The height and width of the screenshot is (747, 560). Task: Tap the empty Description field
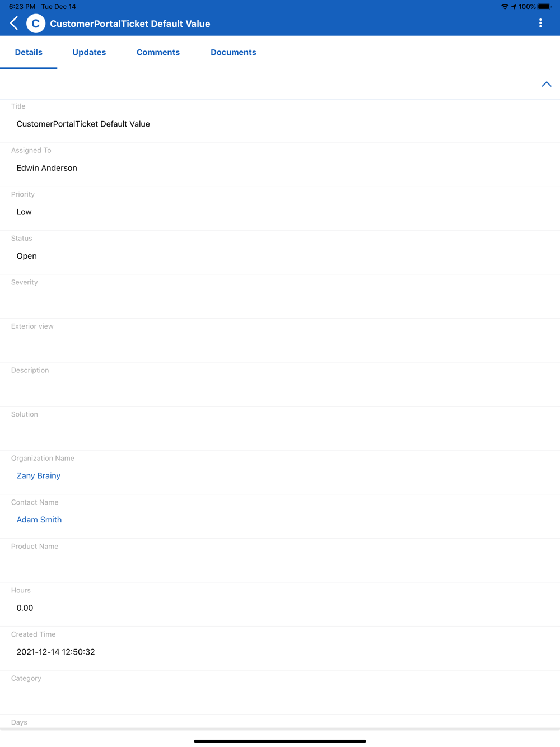tap(280, 384)
